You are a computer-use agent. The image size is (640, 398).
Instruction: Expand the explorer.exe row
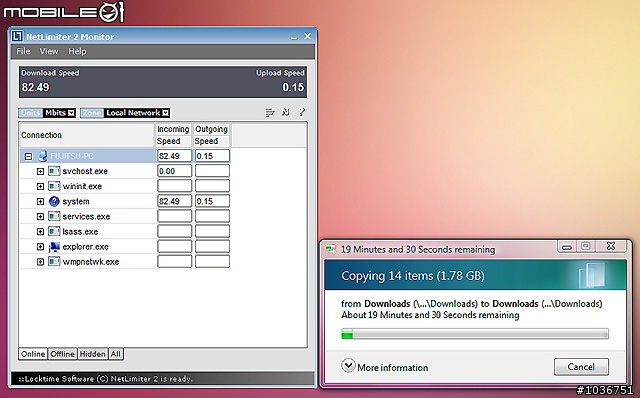tap(40, 247)
